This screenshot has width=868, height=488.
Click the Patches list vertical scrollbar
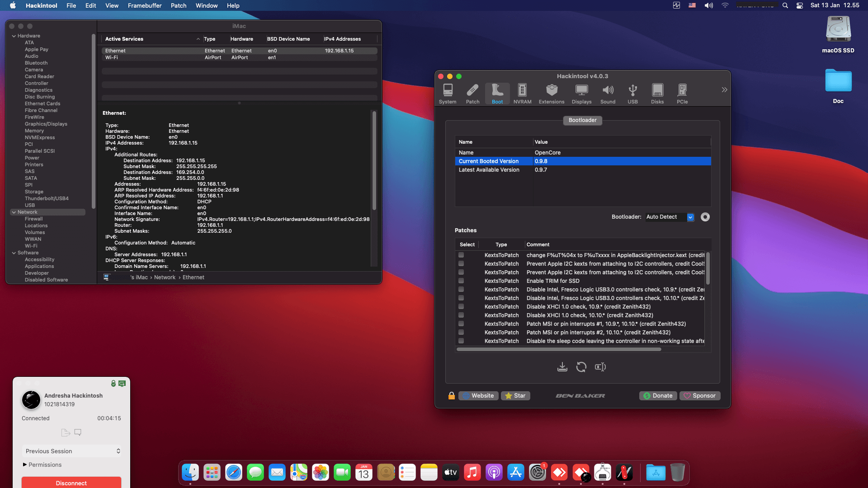tap(708, 268)
